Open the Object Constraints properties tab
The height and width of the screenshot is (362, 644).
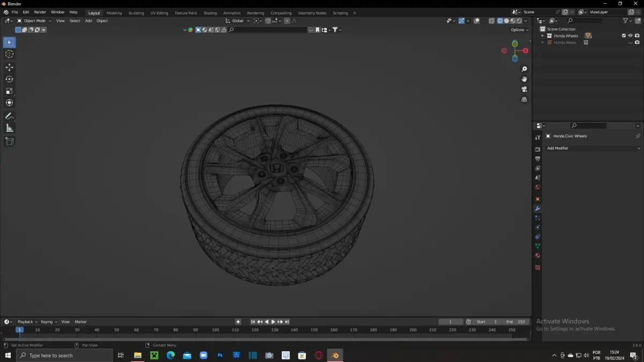[x=537, y=237]
